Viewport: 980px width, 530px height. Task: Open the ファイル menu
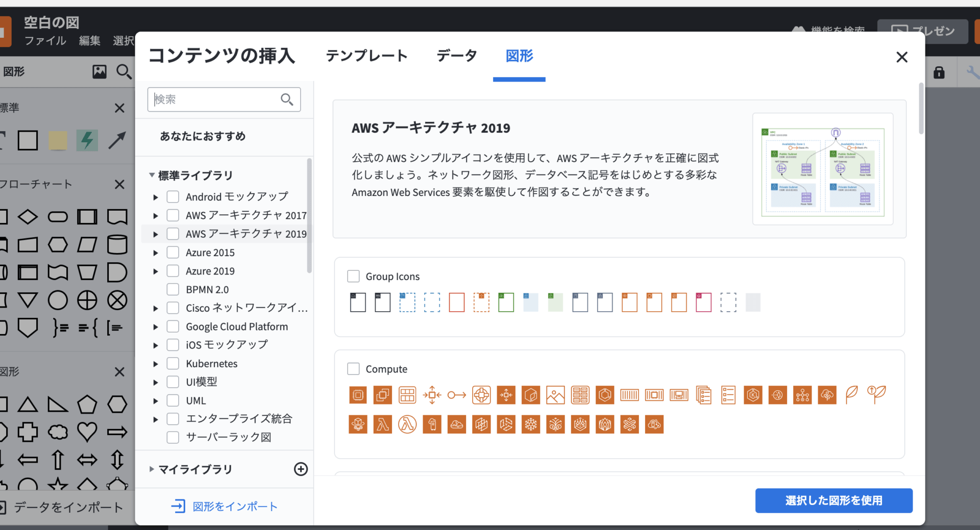point(45,41)
